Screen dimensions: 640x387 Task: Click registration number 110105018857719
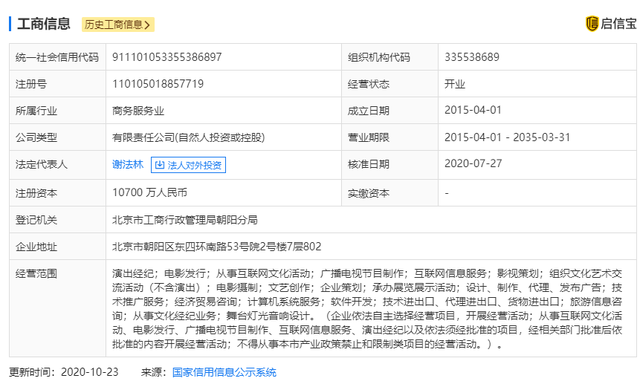[158, 84]
